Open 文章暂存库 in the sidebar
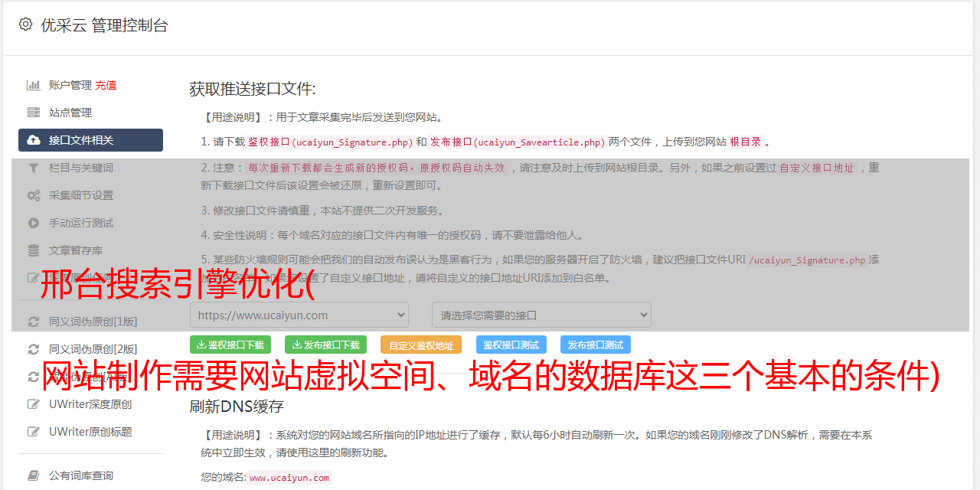980x490 pixels. pos(76,250)
